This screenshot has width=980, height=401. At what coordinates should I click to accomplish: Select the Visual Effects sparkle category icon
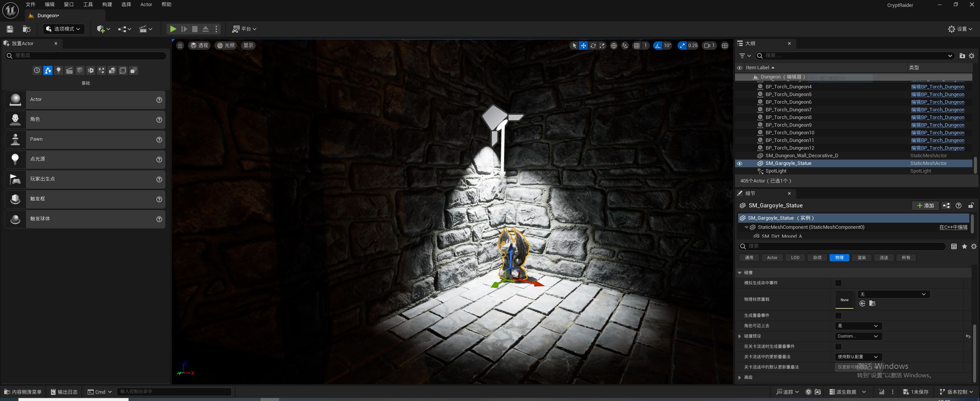click(x=101, y=70)
